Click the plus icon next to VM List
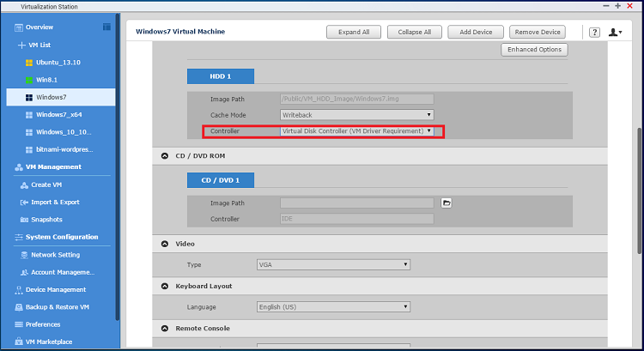Viewport: 644px width, 351px height. 21,45
